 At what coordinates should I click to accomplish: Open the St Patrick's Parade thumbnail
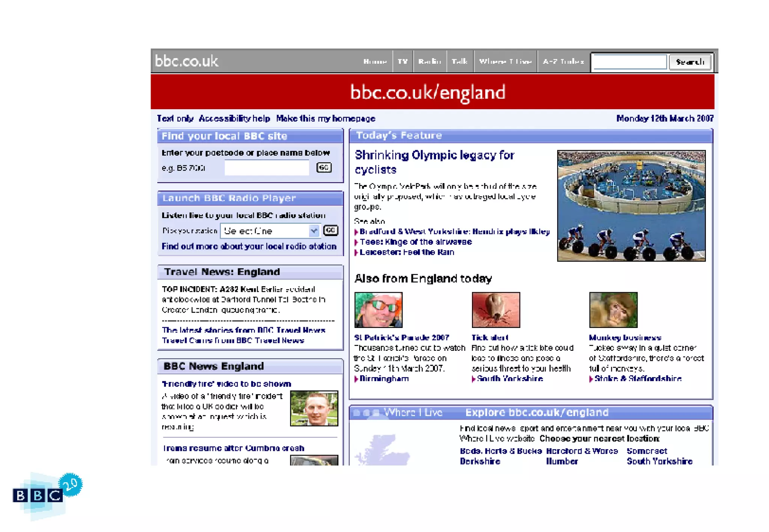coord(378,310)
